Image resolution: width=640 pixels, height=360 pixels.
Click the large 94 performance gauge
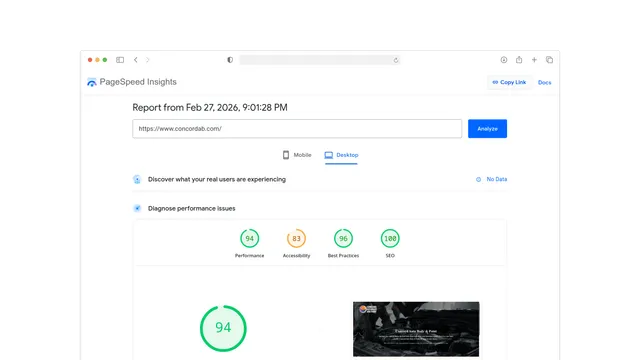coord(223,328)
